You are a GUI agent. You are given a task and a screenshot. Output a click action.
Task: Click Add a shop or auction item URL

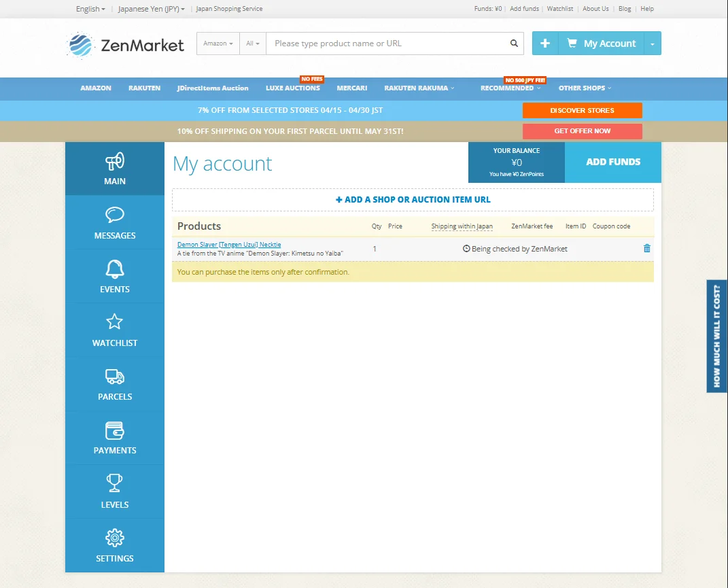[413, 200]
